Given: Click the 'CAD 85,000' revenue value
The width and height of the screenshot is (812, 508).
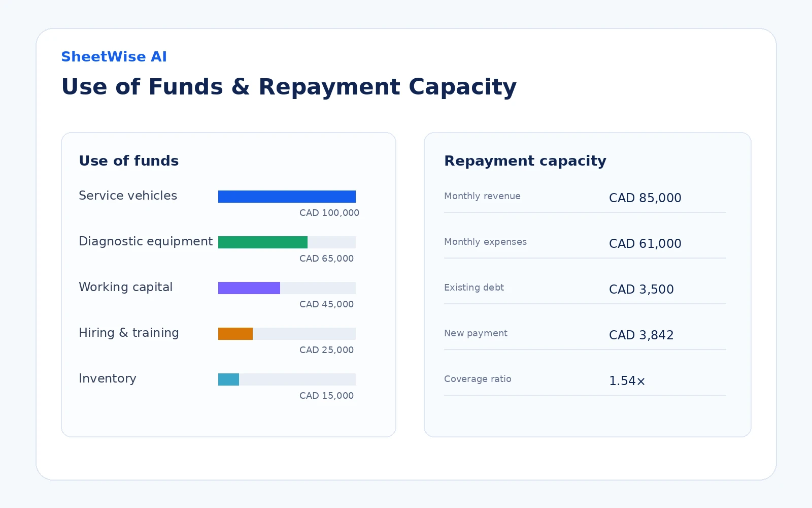Looking at the screenshot, I should (645, 198).
